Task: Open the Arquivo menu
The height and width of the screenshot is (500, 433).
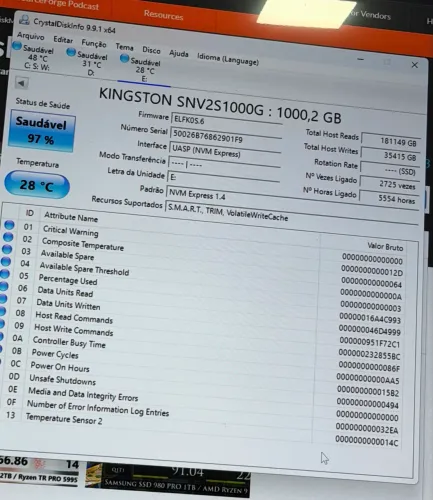Action: tap(31, 36)
